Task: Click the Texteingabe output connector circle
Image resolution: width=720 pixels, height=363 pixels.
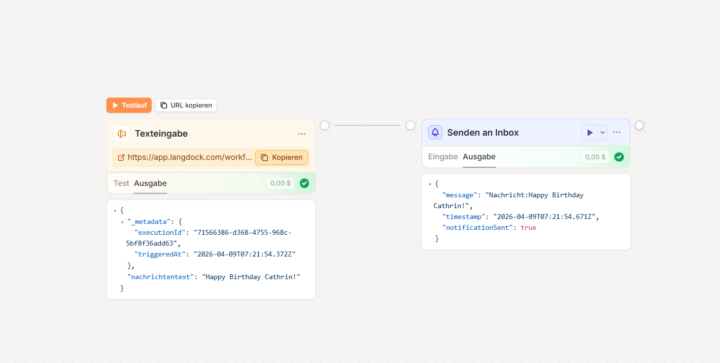Action: point(325,125)
